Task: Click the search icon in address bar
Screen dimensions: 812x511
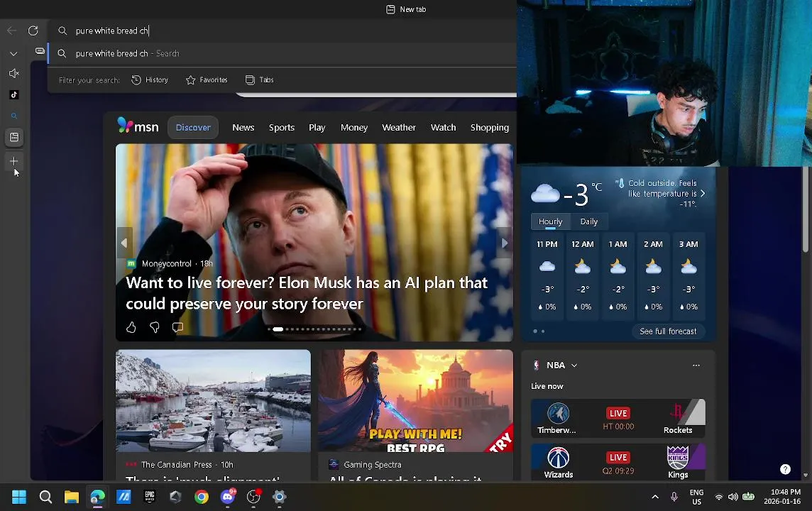Action: tap(62, 31)
